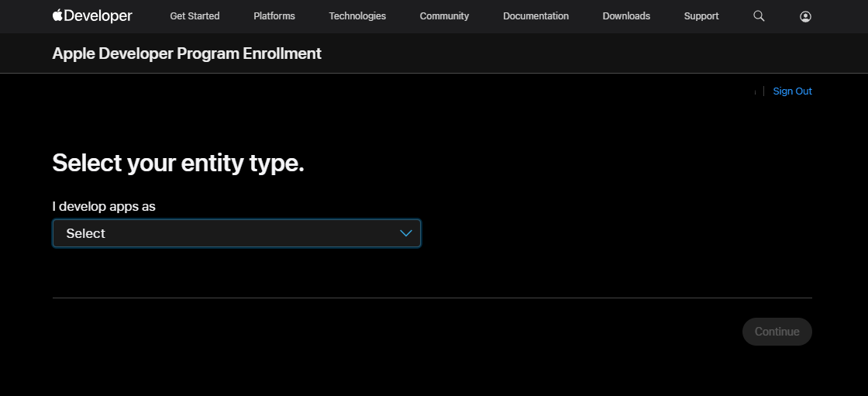Image resolution: width=868 pixels, height=396 pixels.
Task: Open the Get Started menu item
Action: (195, 16)
